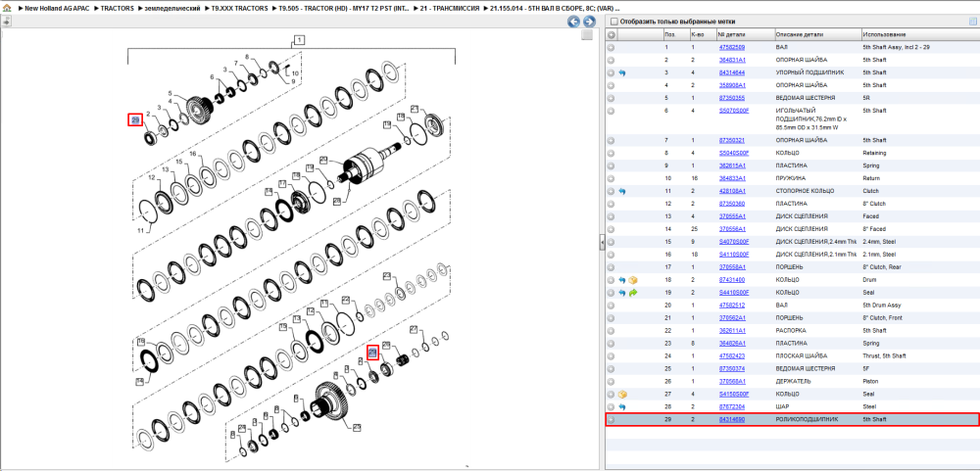Sort by Использование column header
Image resolution: width=980 pixels, height=471 pixels.
click(x=920, y=34)
